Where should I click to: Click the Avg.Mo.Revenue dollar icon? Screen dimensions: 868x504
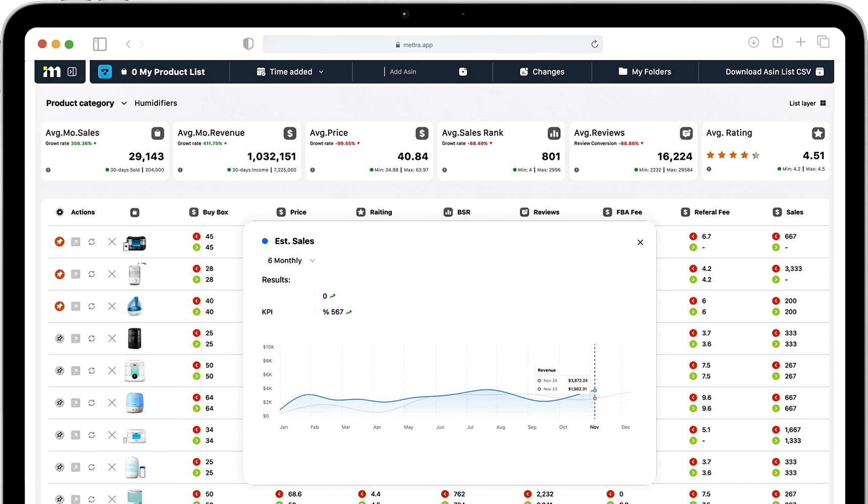[290, 133]
